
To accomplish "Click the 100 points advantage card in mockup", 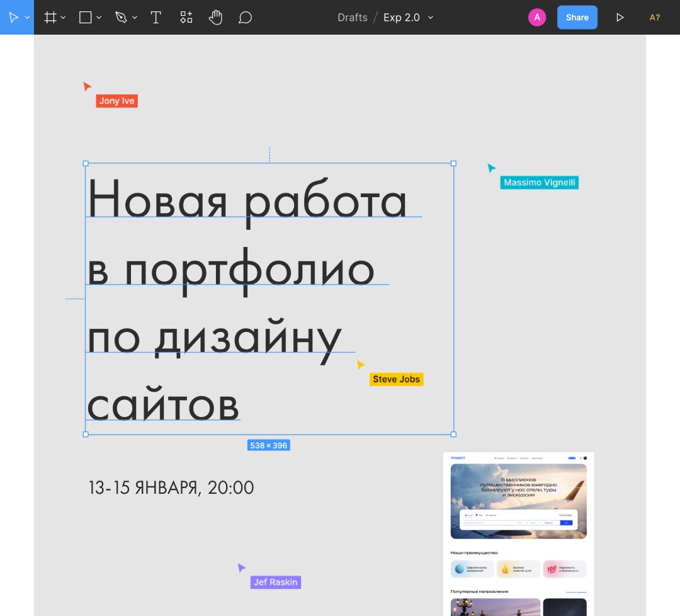I will point(565,569).
